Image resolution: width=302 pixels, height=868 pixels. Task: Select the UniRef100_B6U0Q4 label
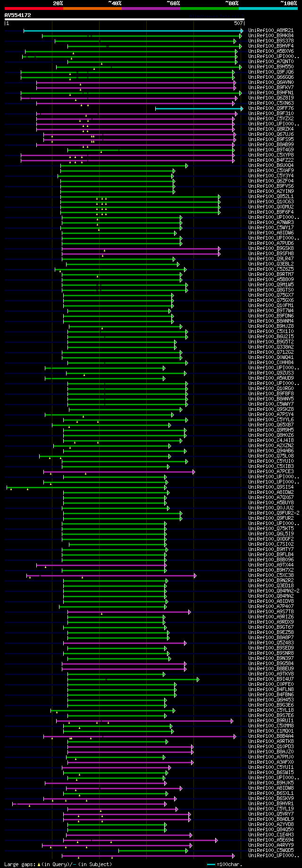tap(271, 166)
